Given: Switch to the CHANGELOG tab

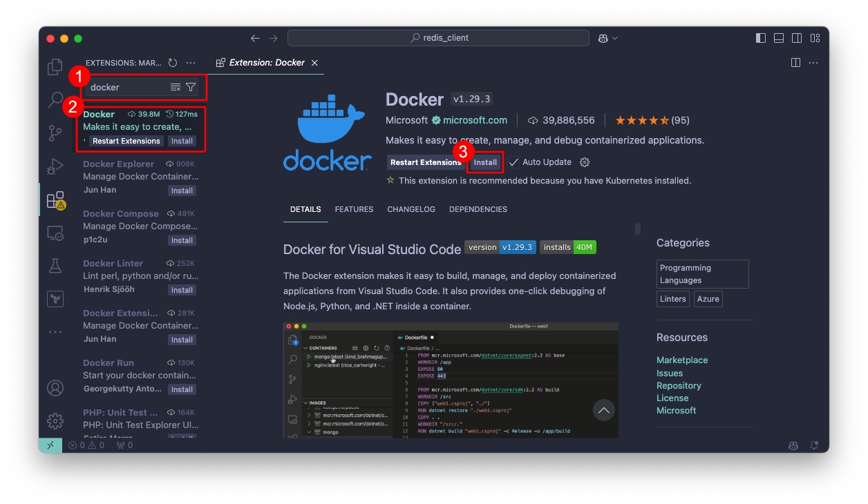Looking at the screenshot, I should (411, 209).
